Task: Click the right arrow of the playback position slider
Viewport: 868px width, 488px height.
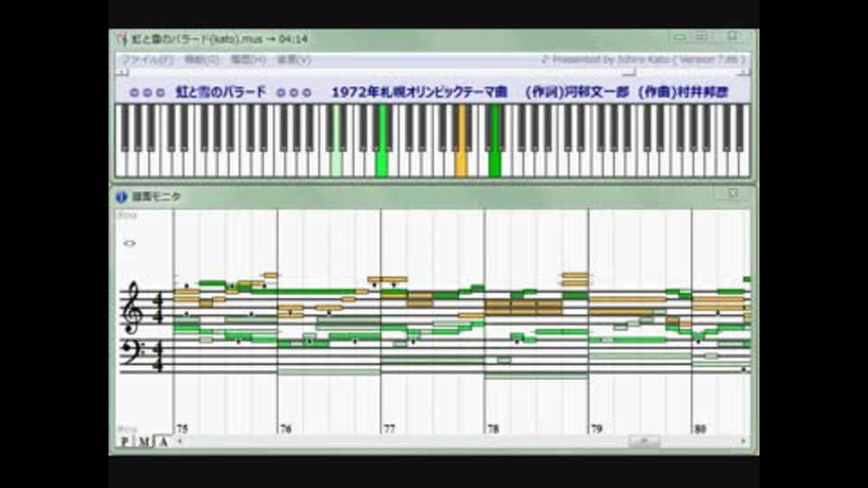Action: (744, 72)
